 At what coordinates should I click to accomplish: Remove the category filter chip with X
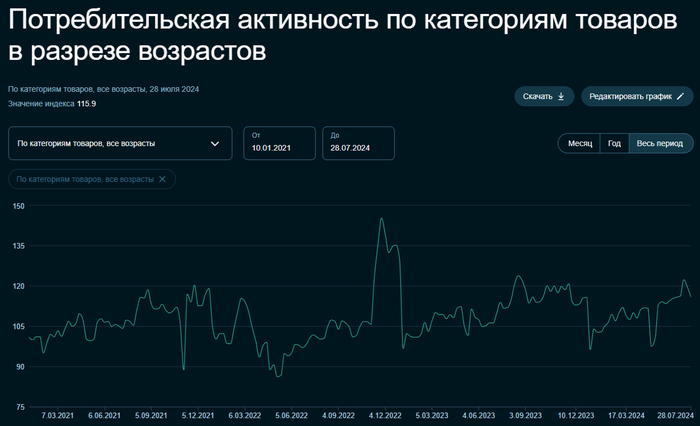click(163, 179)
